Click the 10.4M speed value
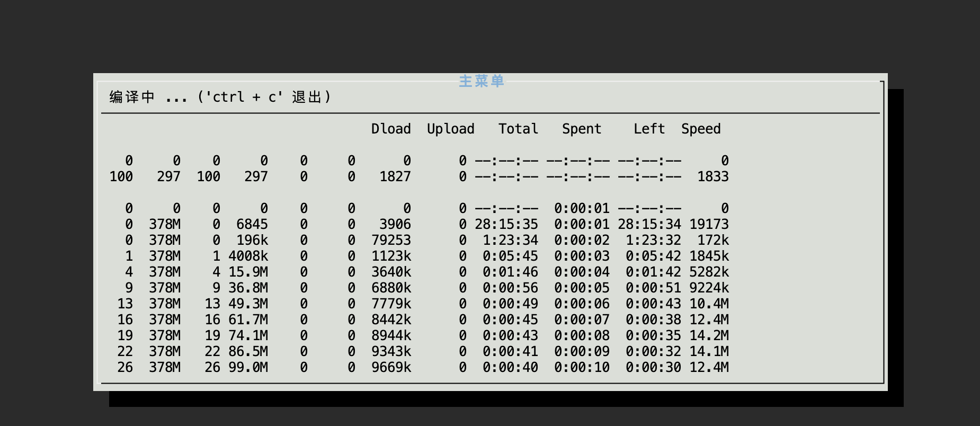This screenshot has height=426, width=980. coord(709,304)
